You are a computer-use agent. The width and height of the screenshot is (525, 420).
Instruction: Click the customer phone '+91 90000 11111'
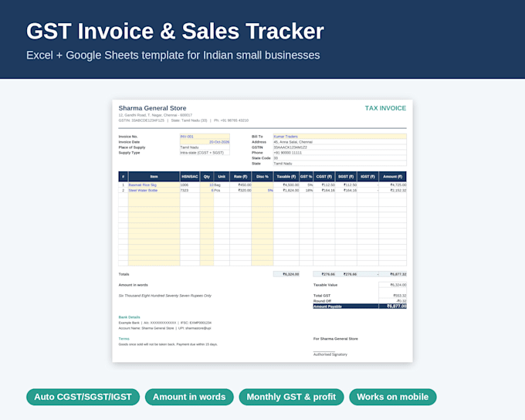pos(340,153)
